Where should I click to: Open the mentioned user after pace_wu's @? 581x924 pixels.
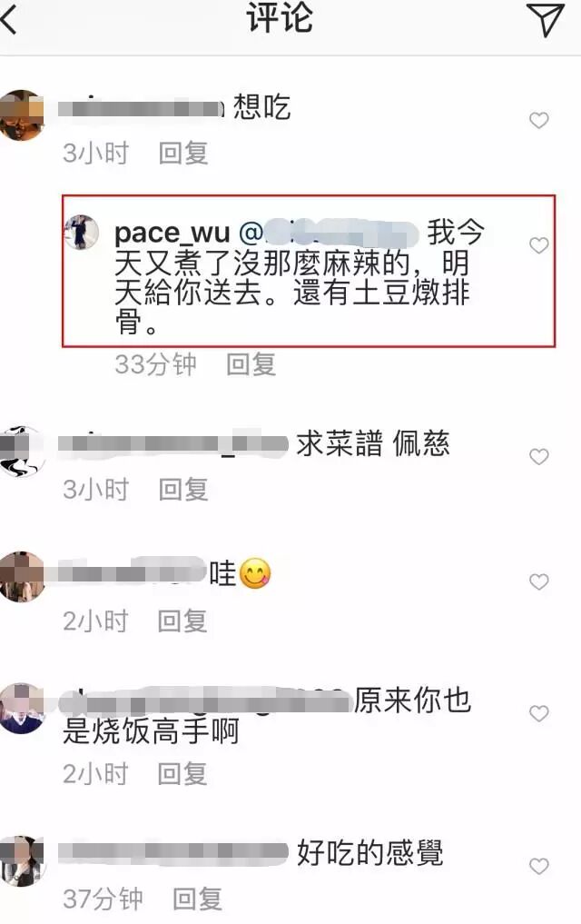(x=328, y=233)
